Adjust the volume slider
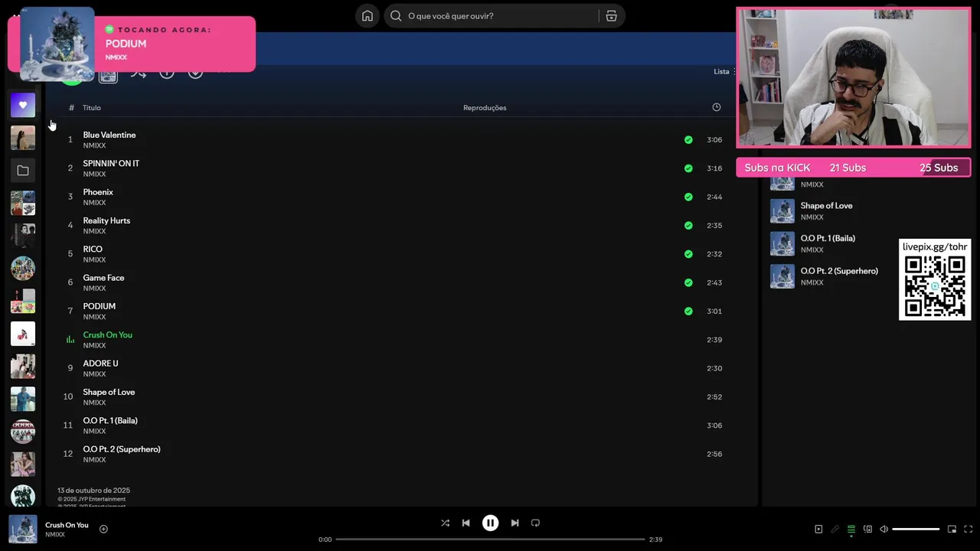 tap(916, 529)
